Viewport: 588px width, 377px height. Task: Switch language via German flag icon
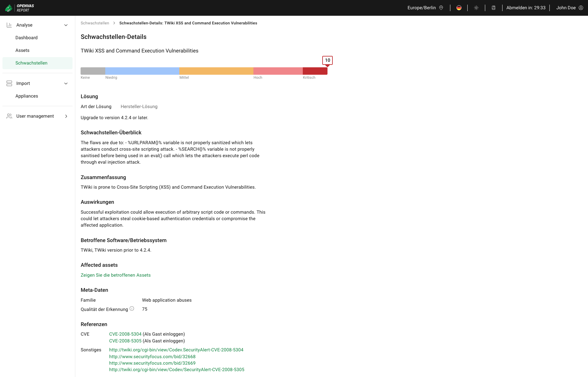(x=459, y=8)
